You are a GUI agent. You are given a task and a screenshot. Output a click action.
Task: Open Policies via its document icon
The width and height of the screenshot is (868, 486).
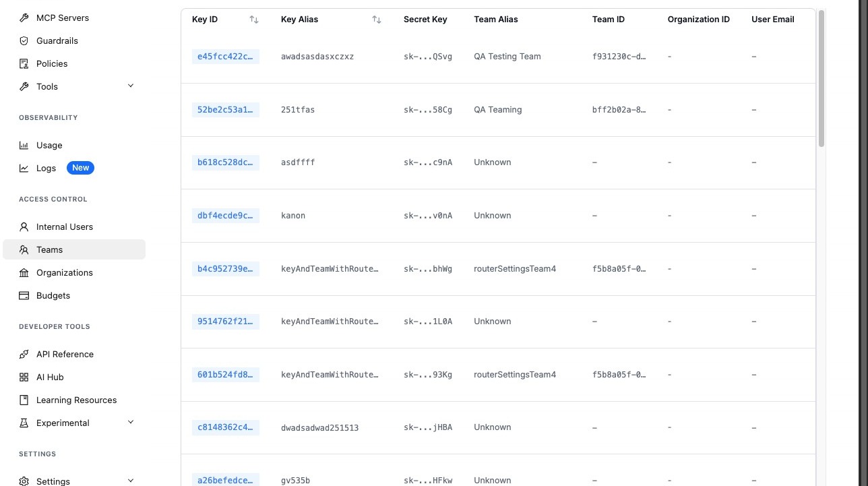[x=24, y=63]
